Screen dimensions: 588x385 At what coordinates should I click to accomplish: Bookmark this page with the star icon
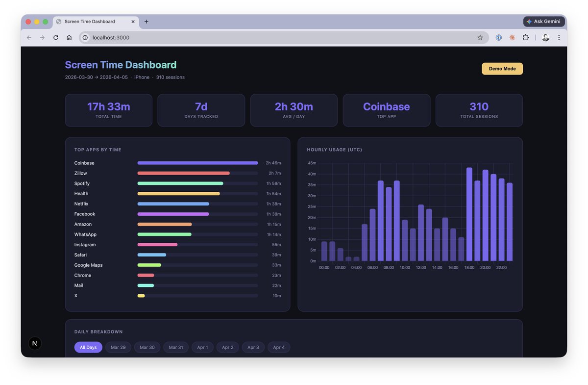tap(480, 37)
